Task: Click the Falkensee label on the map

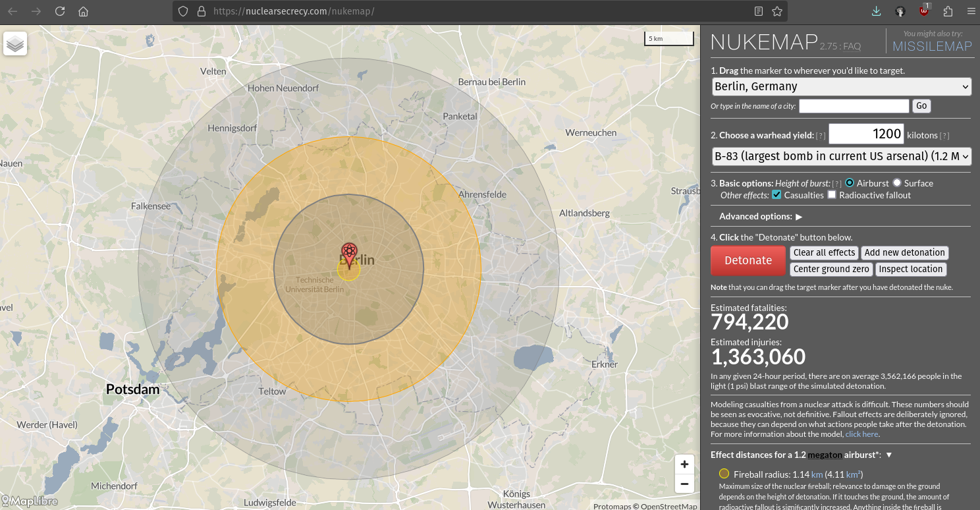Action: 151,206
